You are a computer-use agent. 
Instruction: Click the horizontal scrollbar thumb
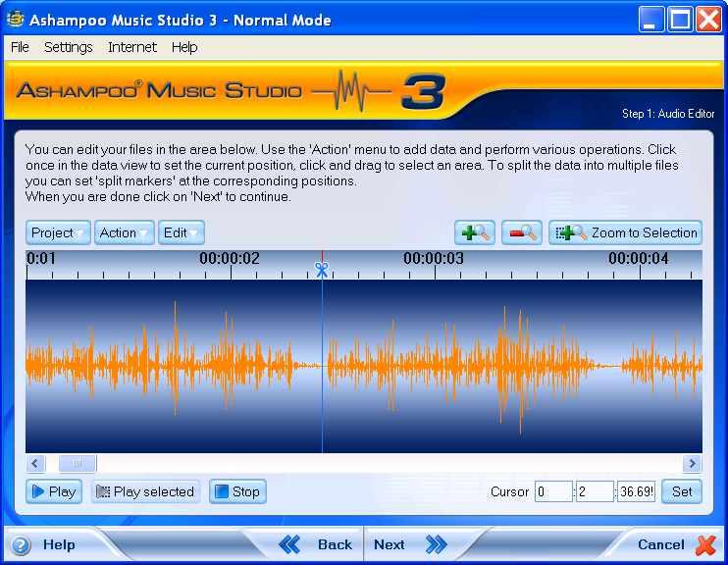(x=78, y=464)
